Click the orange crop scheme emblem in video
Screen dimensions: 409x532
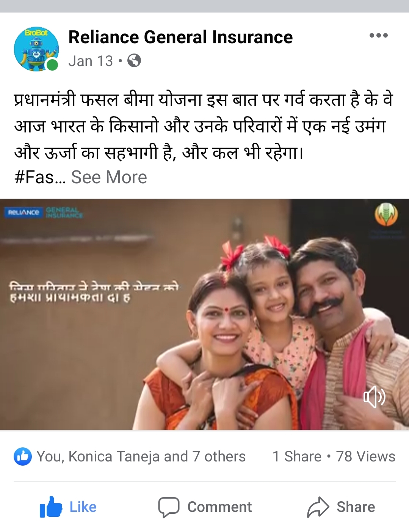tap(386, 215)
